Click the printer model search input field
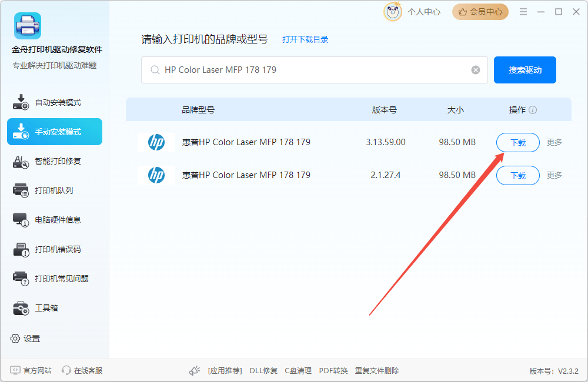Viewport: 588px width, 382px height. coord(312,70)
